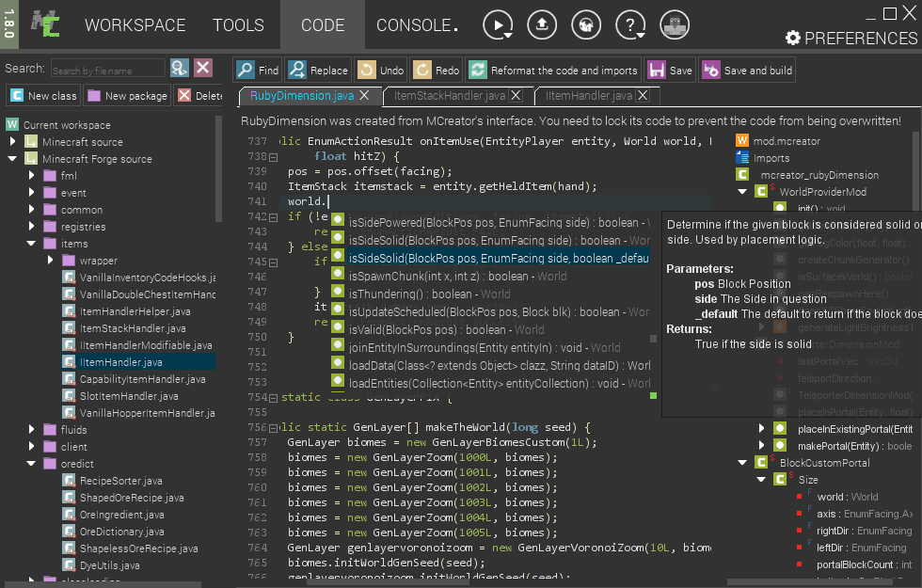Select the Find tool in the code toolbar
This screenshot has height=588, width=922.
[256, 70]
